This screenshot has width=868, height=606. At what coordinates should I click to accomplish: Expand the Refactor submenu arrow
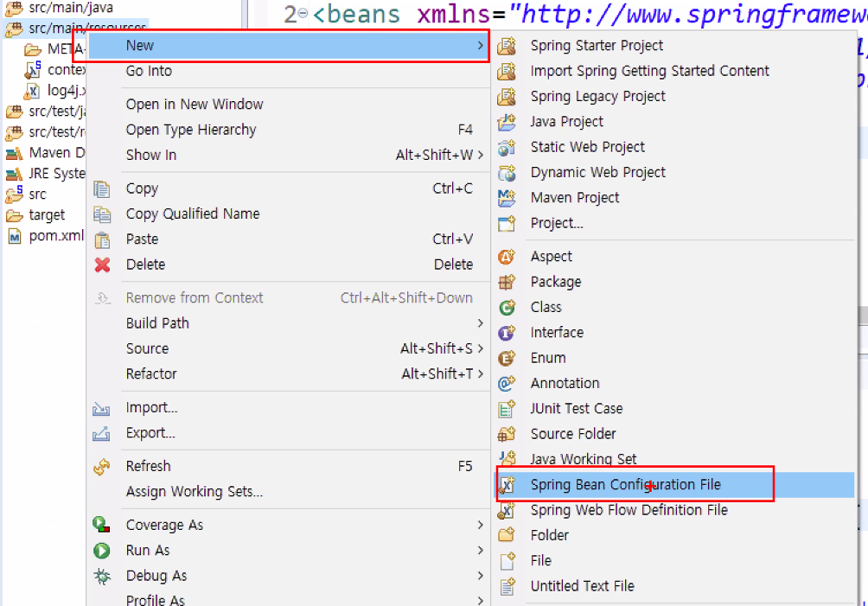(480, 374)
